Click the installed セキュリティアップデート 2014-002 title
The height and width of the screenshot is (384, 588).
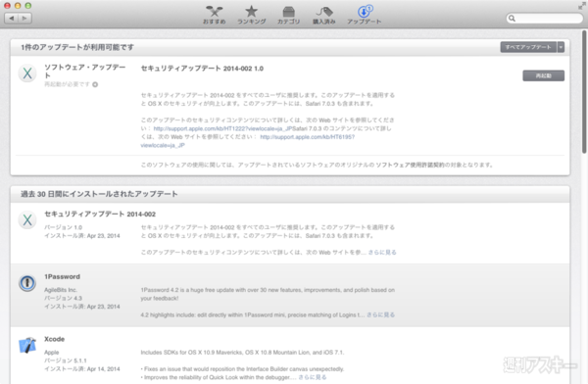[100, 215]
